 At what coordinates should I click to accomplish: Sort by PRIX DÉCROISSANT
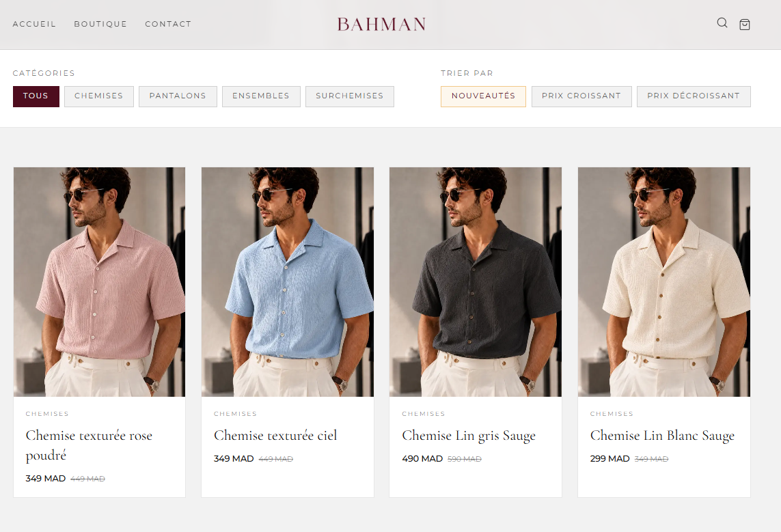[694, 96]
